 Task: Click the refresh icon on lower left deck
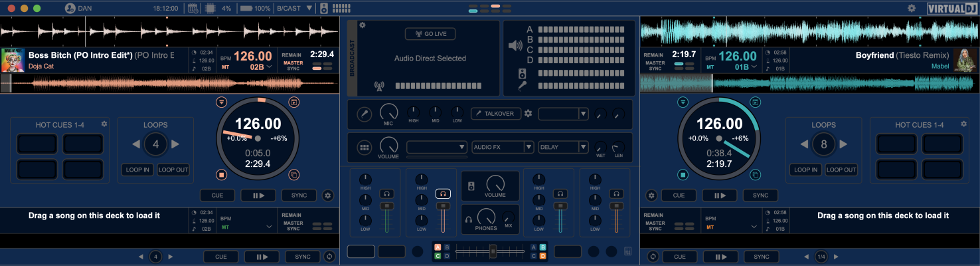[x=329, y=257]
